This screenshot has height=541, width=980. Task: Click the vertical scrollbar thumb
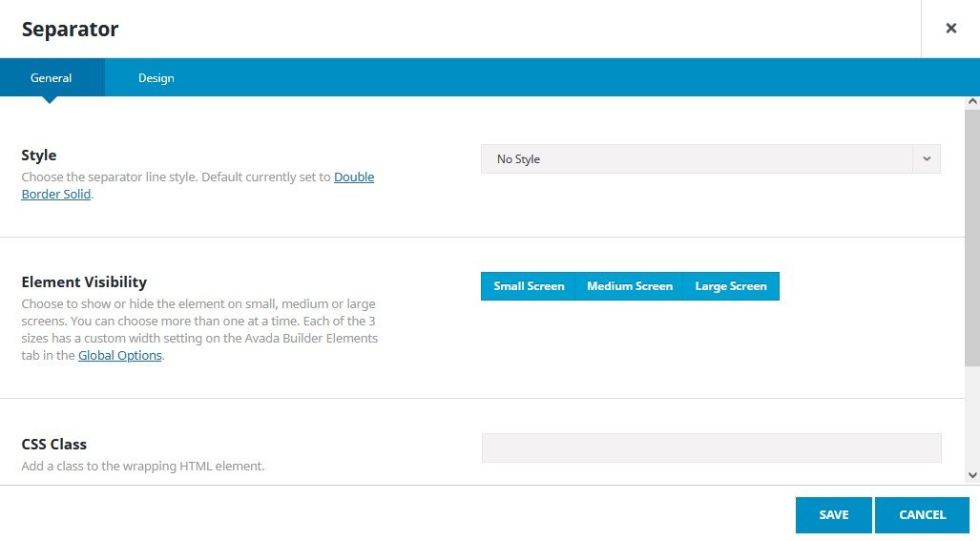point(972,237)
